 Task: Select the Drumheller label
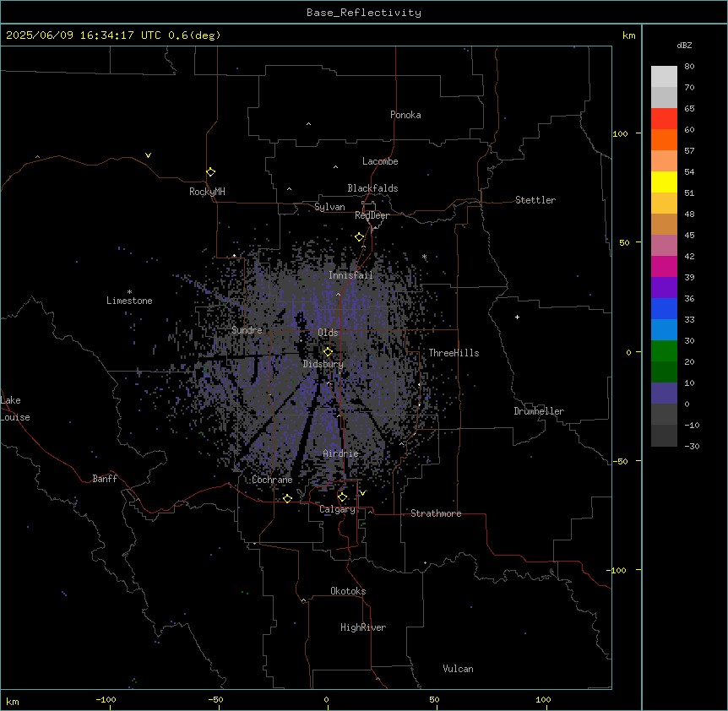539,411
